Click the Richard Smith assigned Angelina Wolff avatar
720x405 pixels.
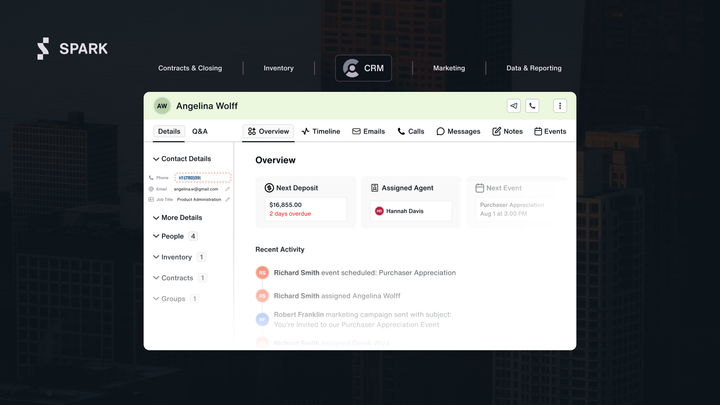tap(262, 296)
